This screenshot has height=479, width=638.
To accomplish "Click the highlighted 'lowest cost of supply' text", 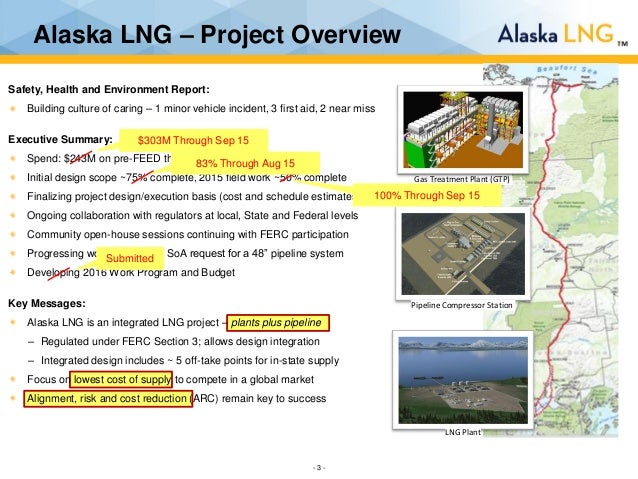I will pyautogui.click(x=121, y=379).
